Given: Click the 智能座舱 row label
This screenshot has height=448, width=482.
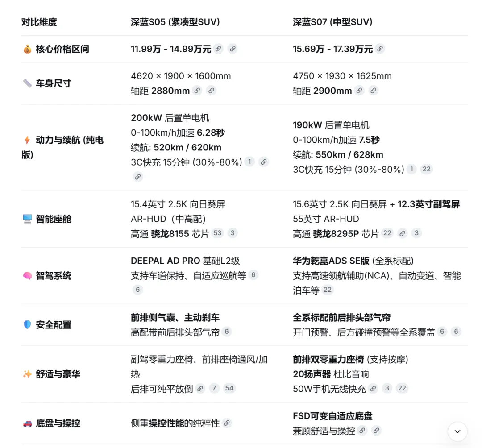Looking at the screenshot, I should tap(54, 219).
